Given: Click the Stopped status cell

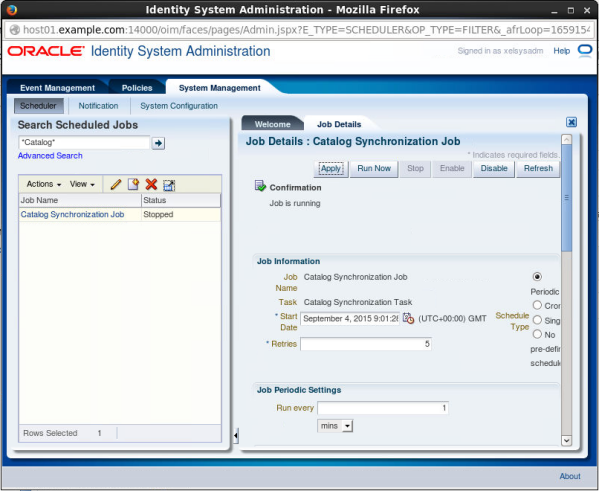Looking at the screenshot, I should [x=181, y=214].
